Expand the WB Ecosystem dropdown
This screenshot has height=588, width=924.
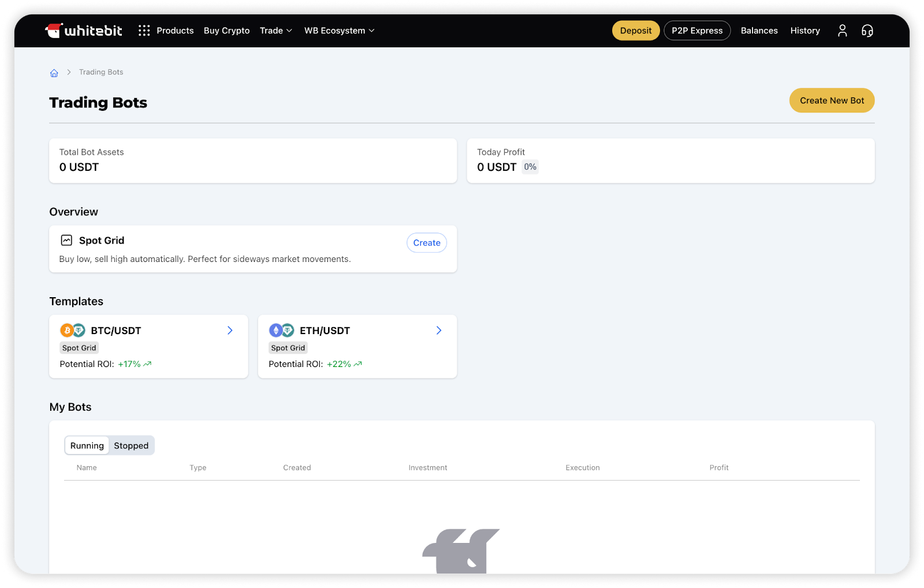tap(339, 31)
